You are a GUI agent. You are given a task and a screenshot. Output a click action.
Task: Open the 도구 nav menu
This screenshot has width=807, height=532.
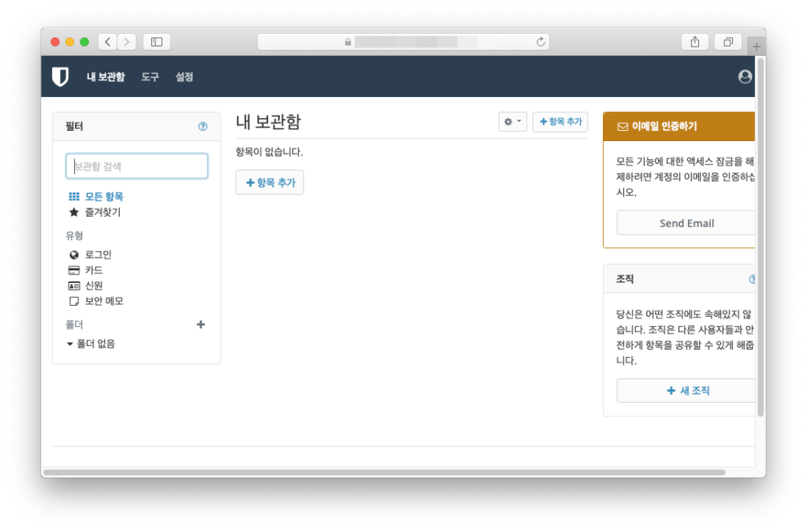[x=151, y=77]
